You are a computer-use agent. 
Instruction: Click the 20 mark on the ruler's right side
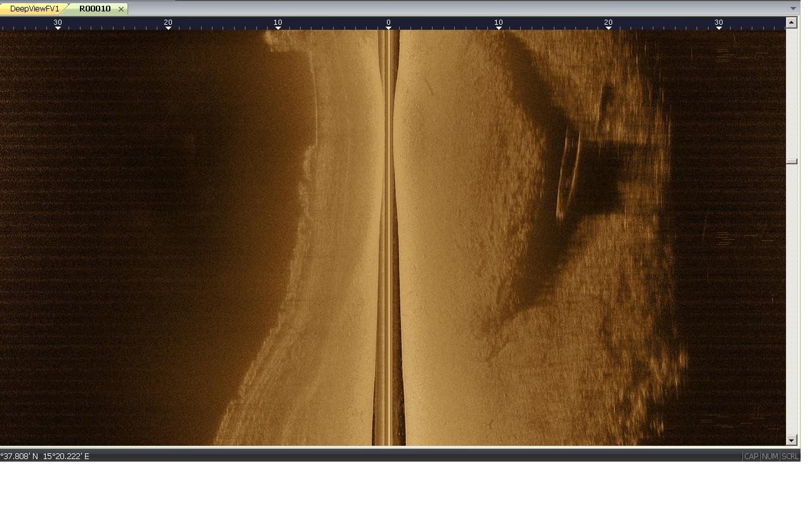[x=608, y=23]
